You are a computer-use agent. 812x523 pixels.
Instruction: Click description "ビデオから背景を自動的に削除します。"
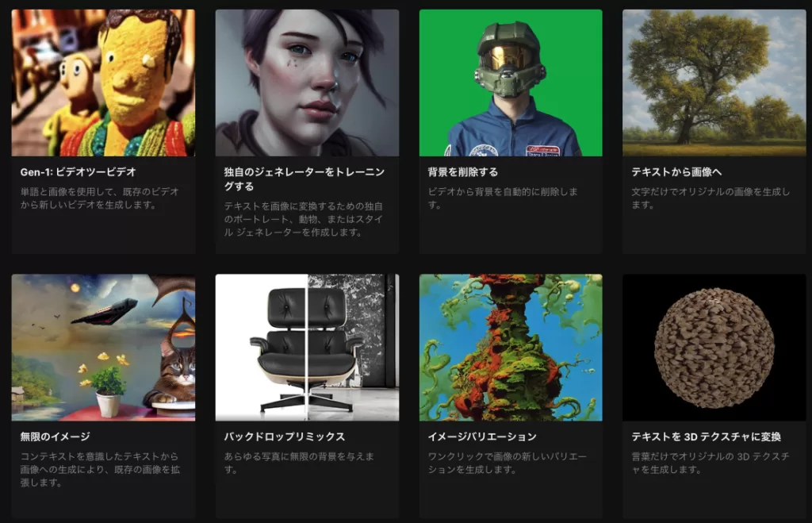[503, 198]
